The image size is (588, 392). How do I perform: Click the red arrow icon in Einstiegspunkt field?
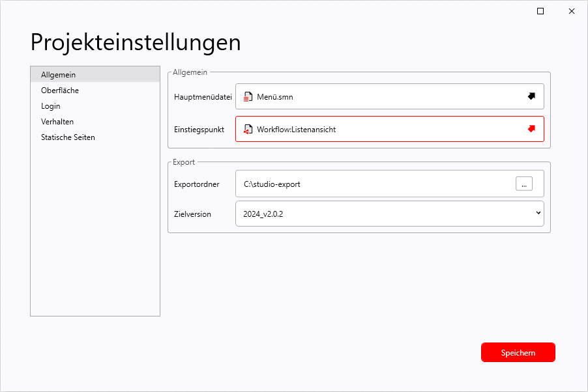pos(531,129)
